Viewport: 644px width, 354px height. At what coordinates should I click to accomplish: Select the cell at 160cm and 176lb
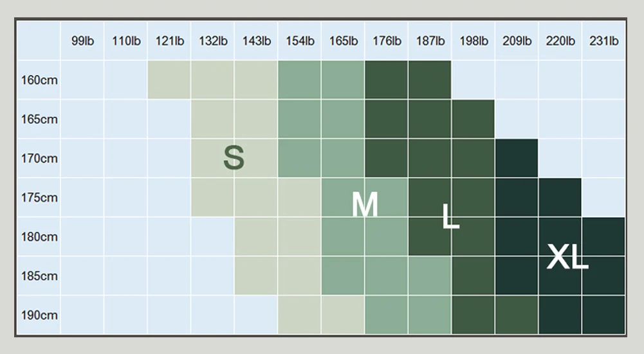point(387,80)
